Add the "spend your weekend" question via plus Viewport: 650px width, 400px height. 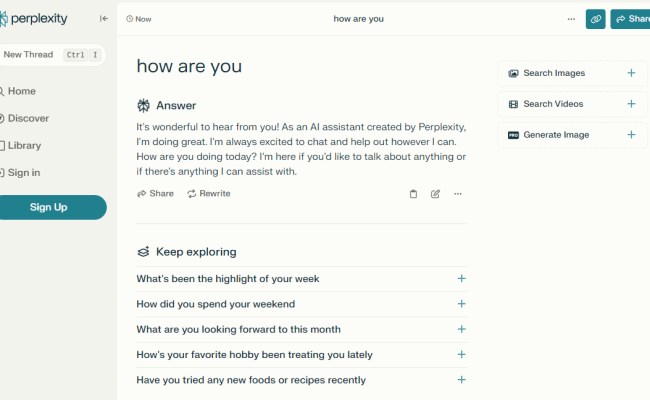coord(461,304)
